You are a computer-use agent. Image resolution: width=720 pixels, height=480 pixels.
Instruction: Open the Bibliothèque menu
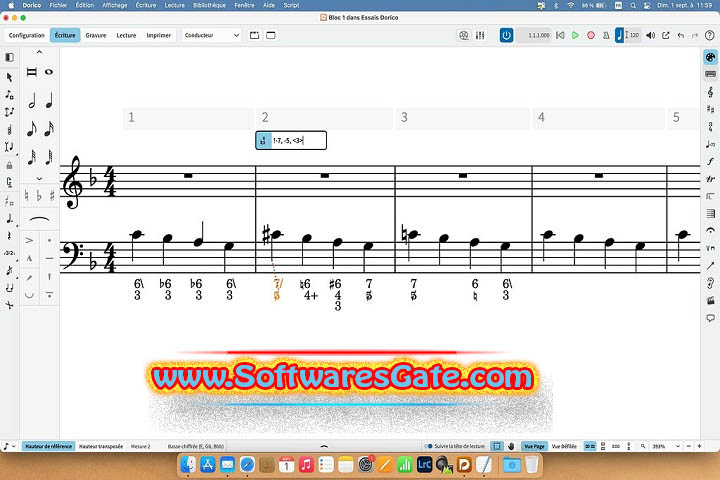[209, 5]
